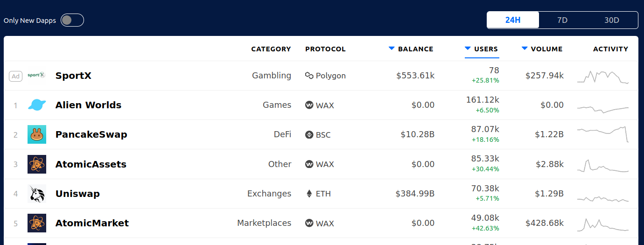
Task: Click the SportX ad logo
Action: point(36,75)
